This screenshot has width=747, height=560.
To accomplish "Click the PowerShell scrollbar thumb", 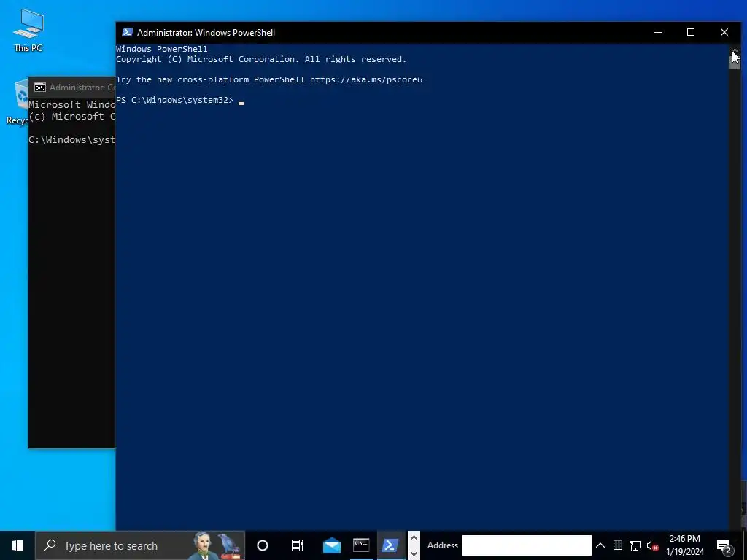I will pyautogui.click(x=735, y=62).
